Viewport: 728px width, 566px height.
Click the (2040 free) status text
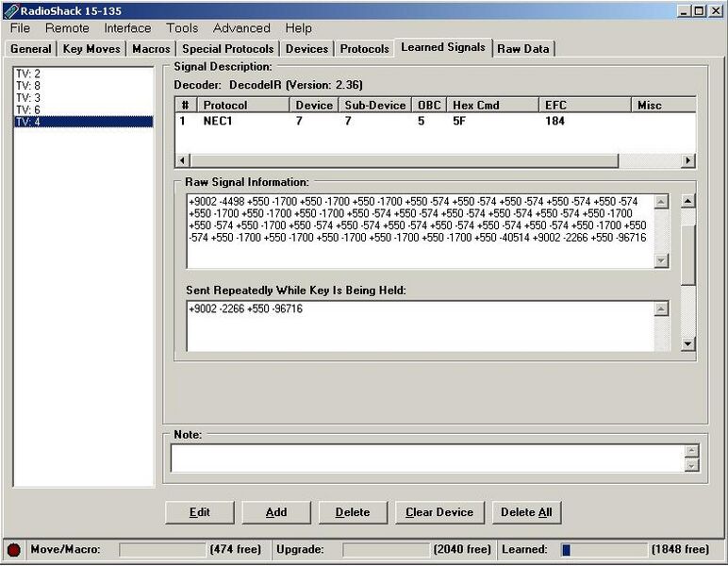click(x=462, y=550)
